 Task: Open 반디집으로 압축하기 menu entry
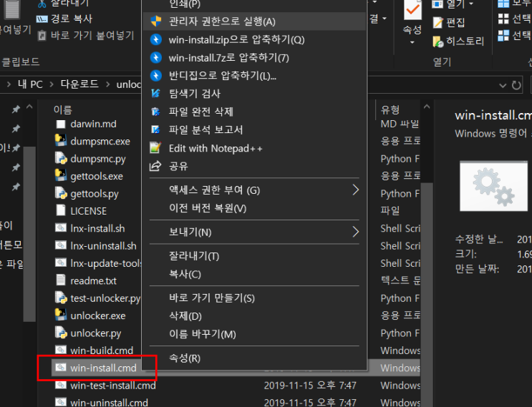(254, 76)
